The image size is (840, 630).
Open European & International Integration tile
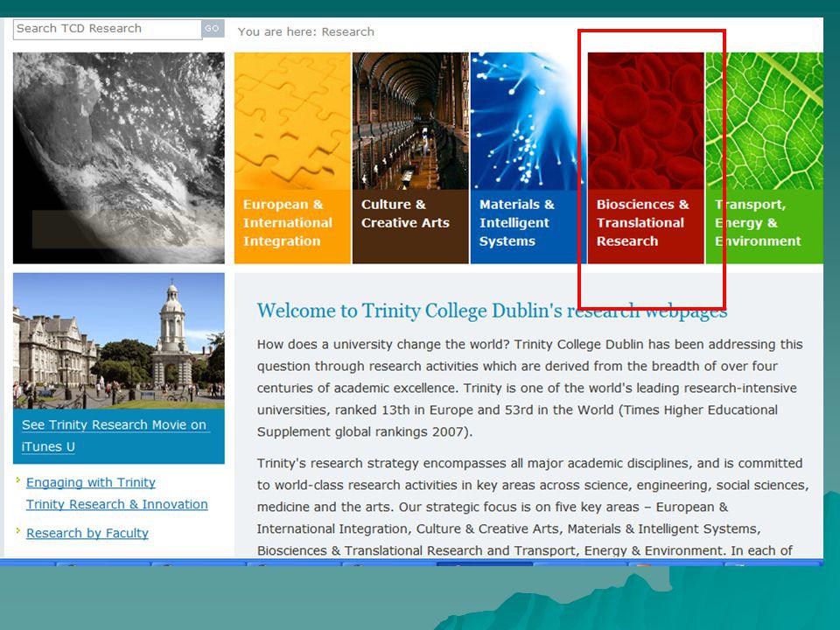click(292, 158)
